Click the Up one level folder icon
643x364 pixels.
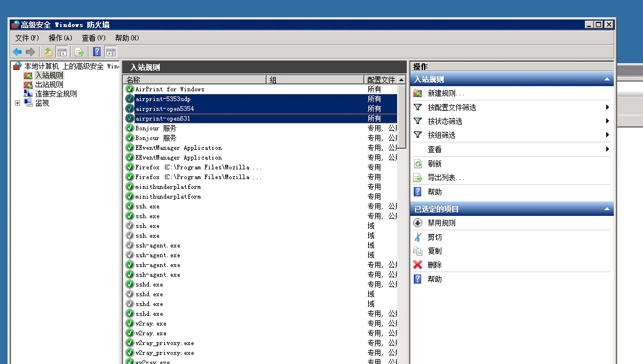pyautogui.click(x=49, y=52)
